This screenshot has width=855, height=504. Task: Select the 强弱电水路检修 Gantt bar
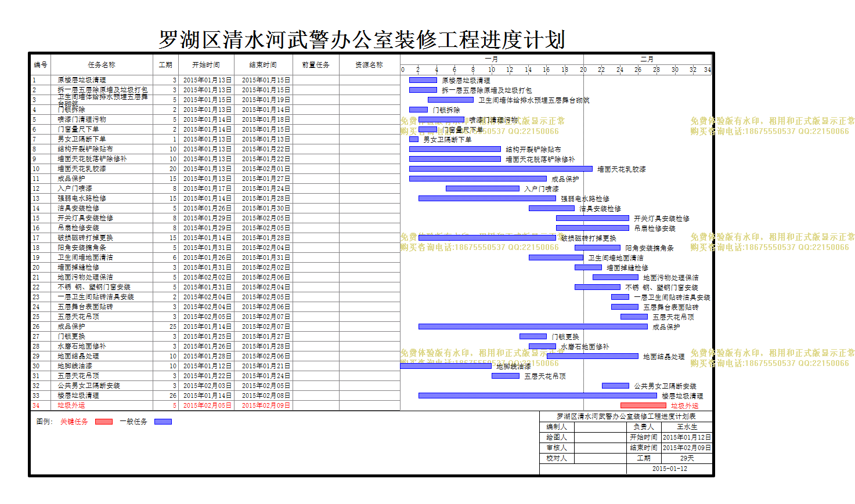487,198
